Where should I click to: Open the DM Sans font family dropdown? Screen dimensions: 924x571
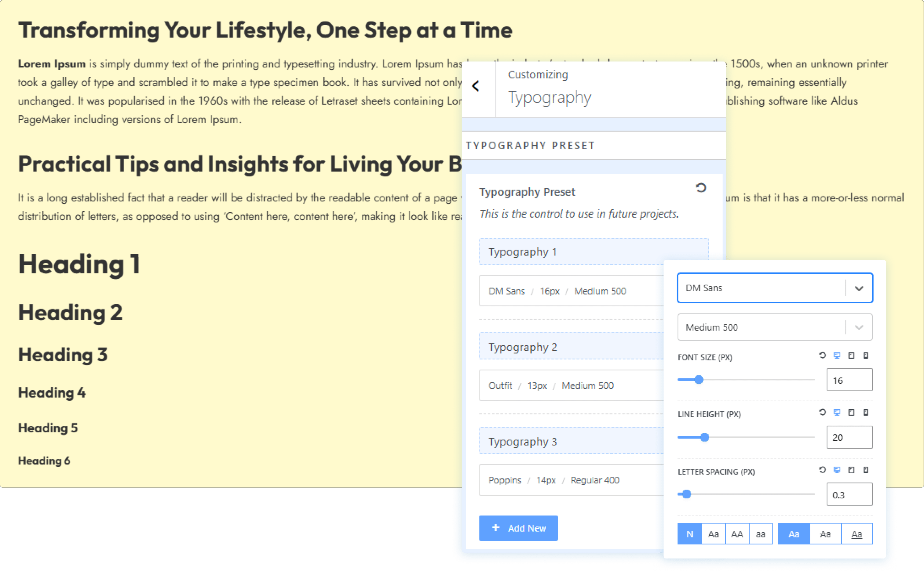pos(775,288)
